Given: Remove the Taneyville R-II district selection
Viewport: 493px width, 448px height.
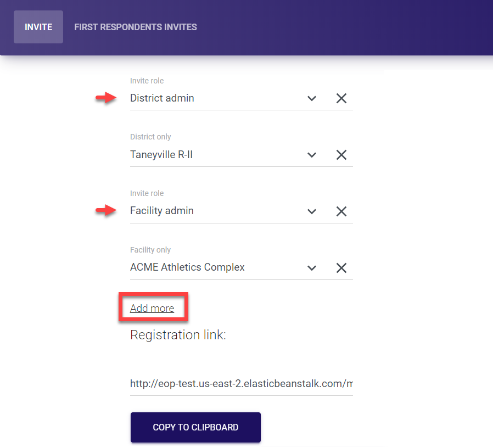Looking at the screenshot, I should pos(341,155).
